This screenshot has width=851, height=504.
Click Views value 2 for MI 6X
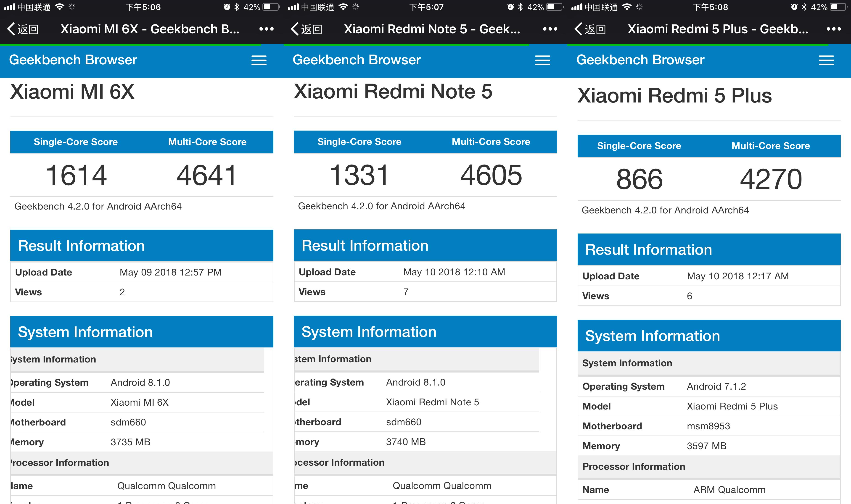[122, 292]
